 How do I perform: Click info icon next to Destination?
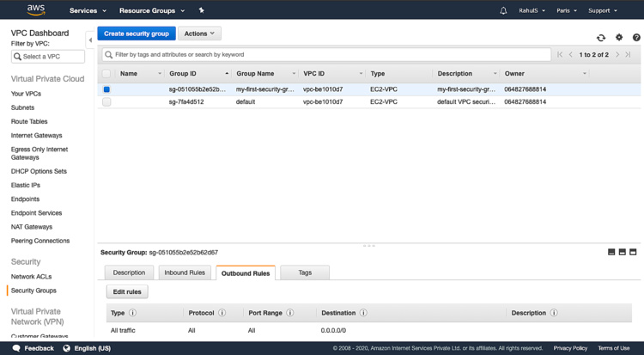click(364, 313)
